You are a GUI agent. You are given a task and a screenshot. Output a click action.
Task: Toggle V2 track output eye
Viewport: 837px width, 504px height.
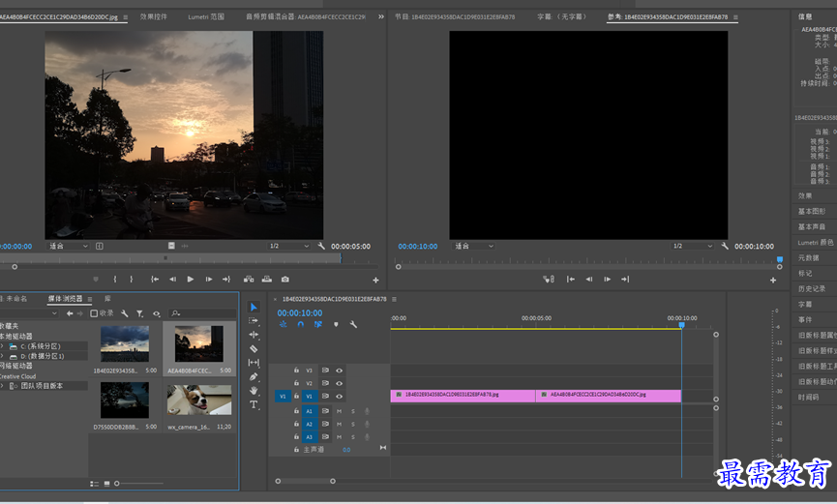coord(339,383)
